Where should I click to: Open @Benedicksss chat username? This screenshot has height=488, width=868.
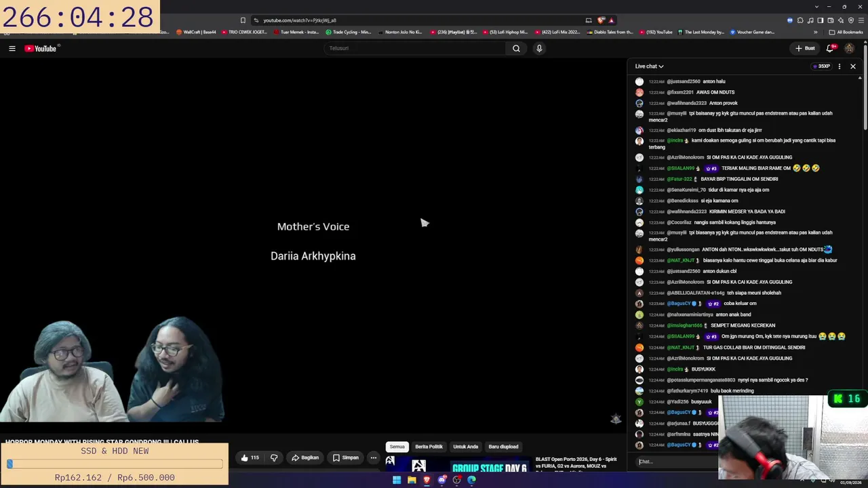pos(682,201)
